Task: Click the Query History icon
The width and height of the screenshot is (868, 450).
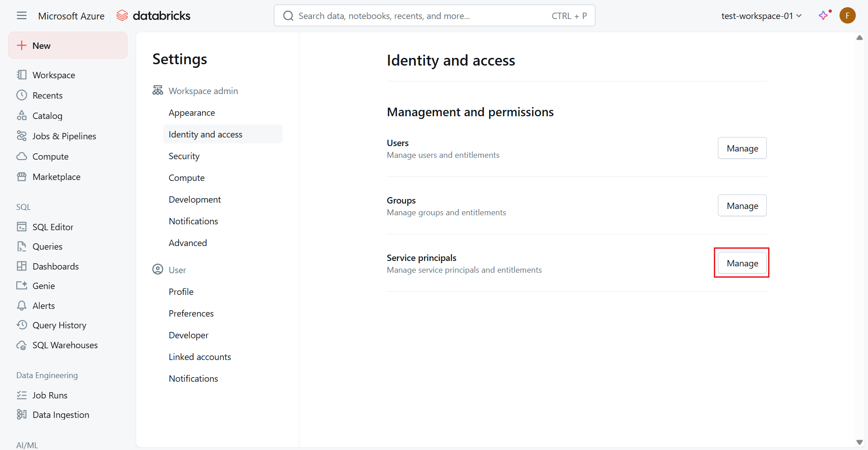Action: click(22, 325)
